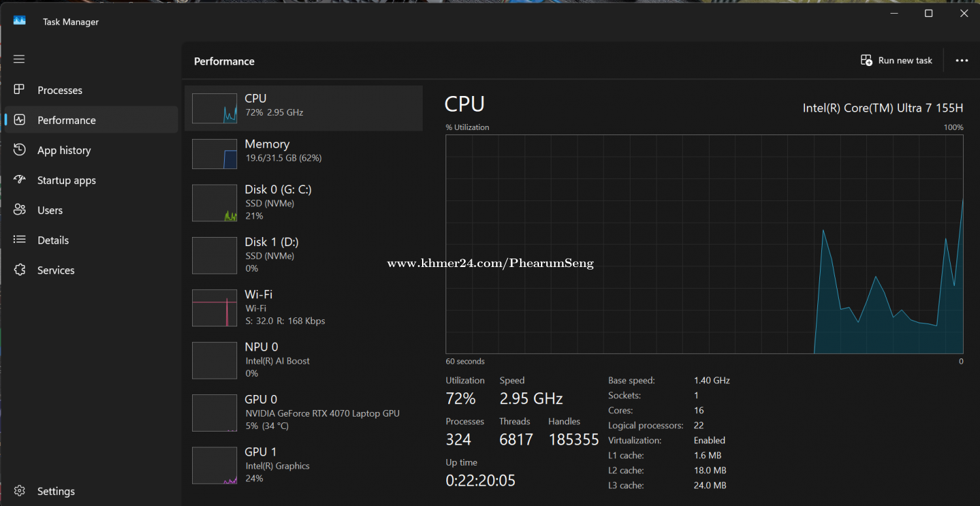The image size is (980, 506).
Task: Click the App history clock icon
Action: [x=19, y=150]
